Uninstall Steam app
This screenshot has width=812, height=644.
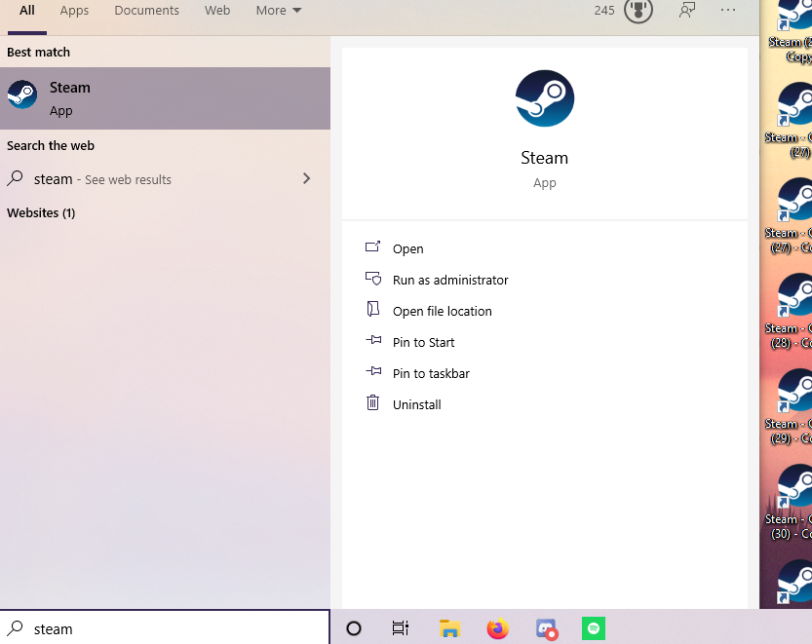point(417,404)
